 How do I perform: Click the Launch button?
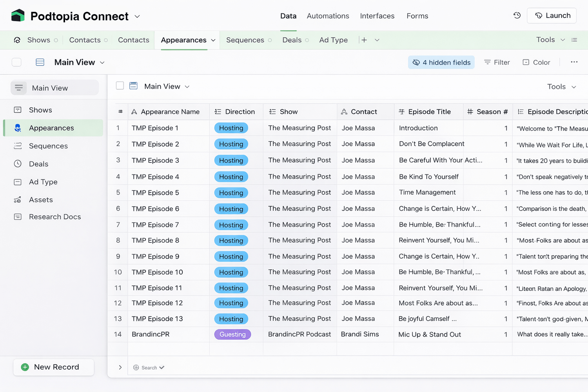pyautogui.click(x=552, y=16)
